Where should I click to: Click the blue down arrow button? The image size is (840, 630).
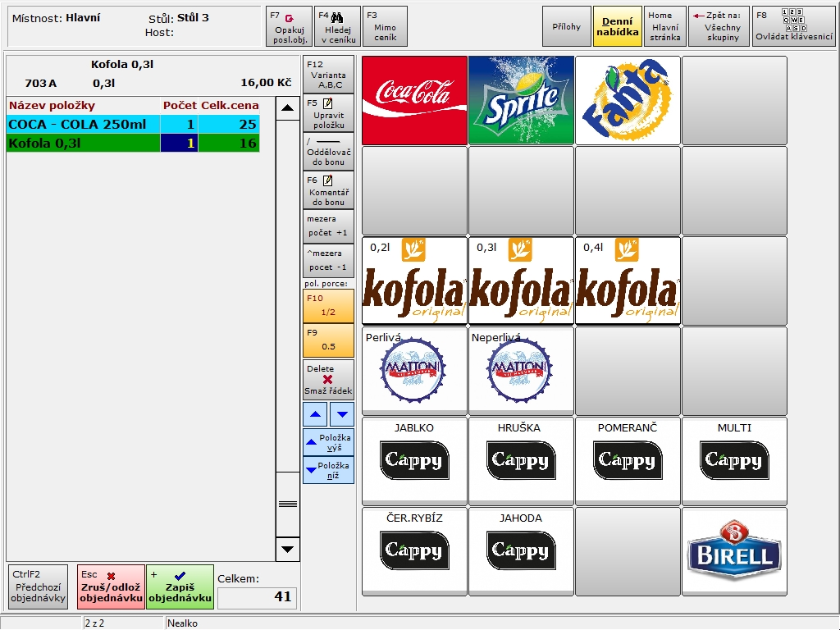tap(342, 414)
